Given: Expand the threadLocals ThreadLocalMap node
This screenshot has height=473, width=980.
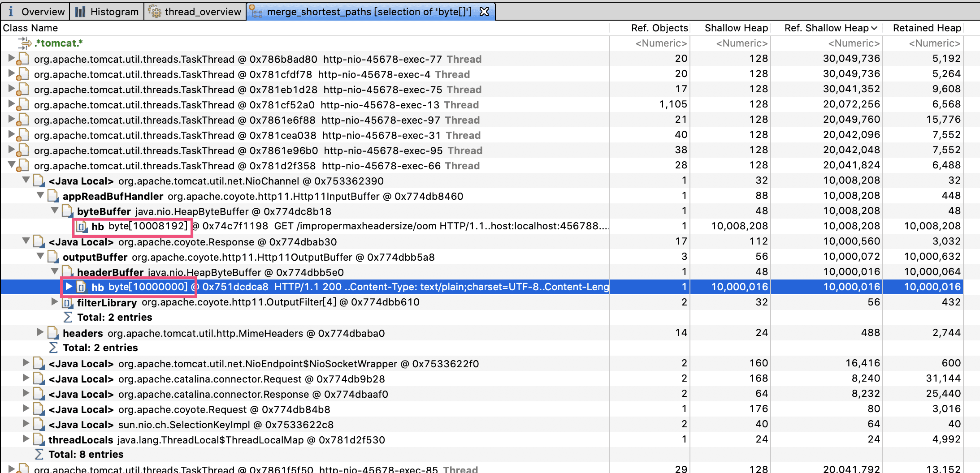Looking at the screenshot, I should pos(26,439).
